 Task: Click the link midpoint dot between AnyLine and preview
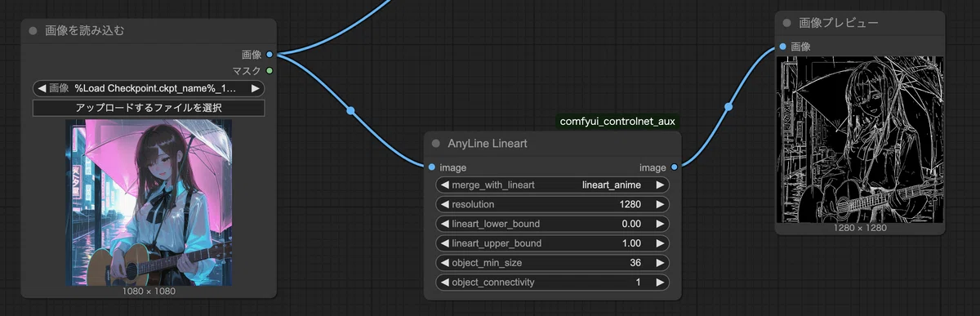[x=728, y=107]
